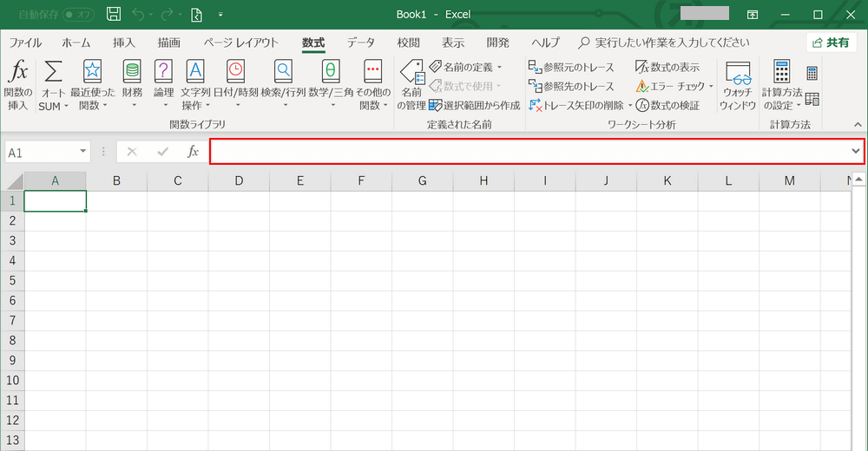Collapse the ribbon with the caret
This screenshot has width=868, height=451.
(x=858, y=125)
